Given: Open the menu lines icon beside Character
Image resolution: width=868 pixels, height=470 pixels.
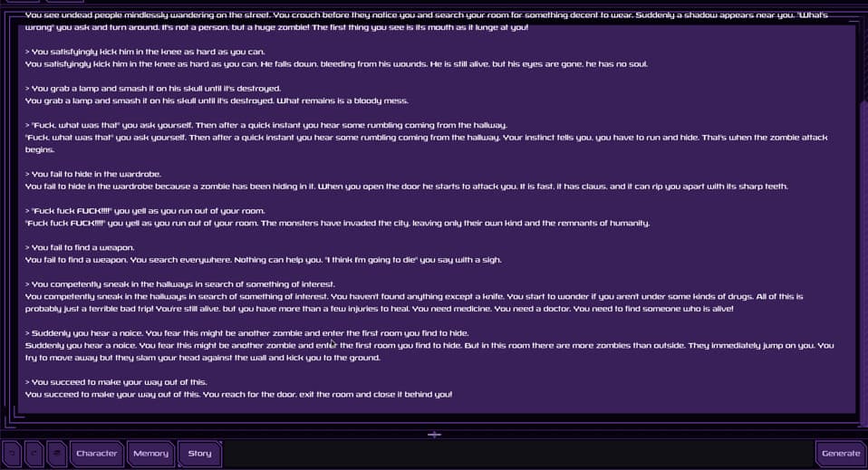Looking at the screenshot, I should click(x=56, y=453).
